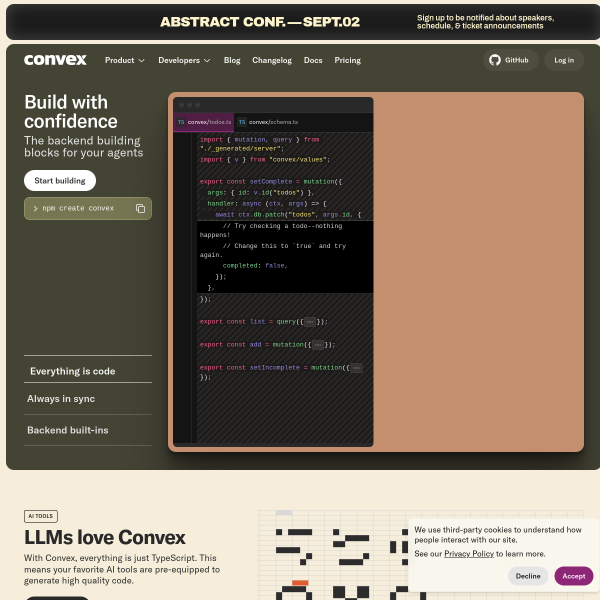Viewport: 600px width, 600px height.
Task: Click the Build with confidence heading
Action: 71,112
